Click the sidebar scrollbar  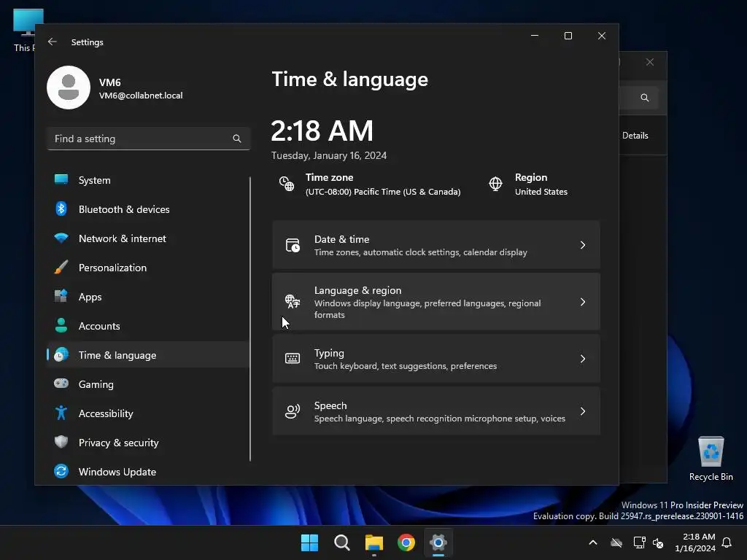coord(250,319)
